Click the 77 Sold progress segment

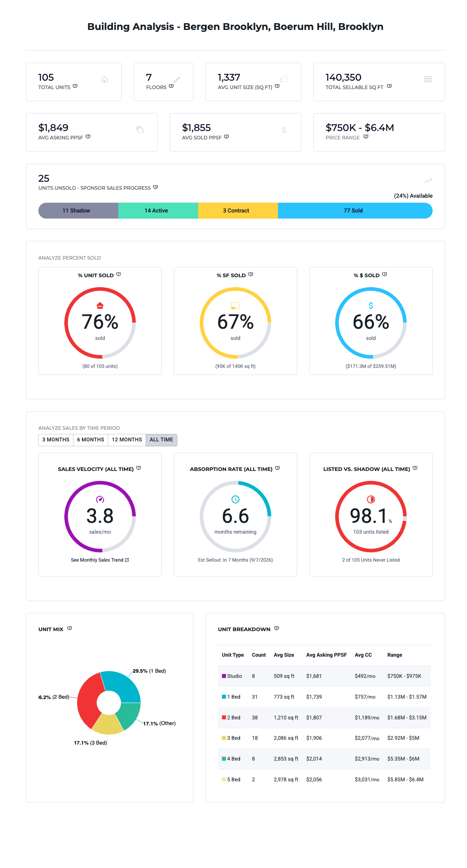(x=355, y=211)
